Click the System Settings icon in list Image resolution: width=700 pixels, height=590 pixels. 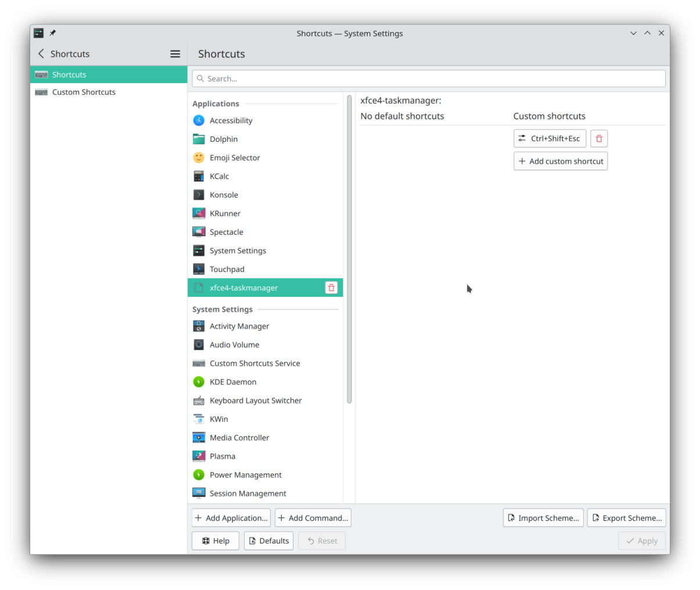199,250
